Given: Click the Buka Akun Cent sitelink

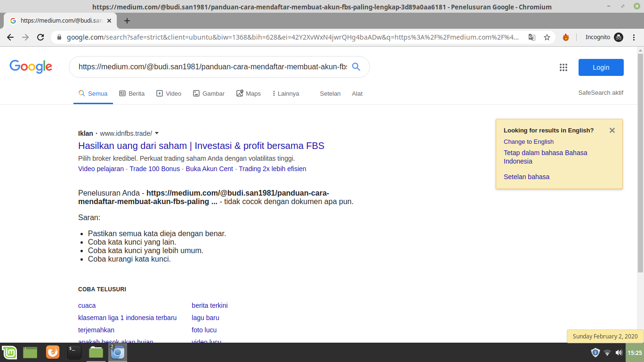Looking at the screenshot, I should click(x=209, y=169).
